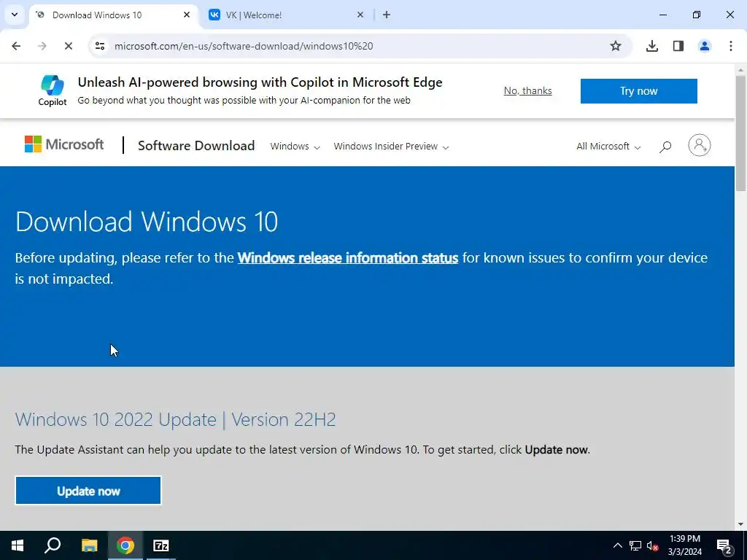Click the page vertical scrollbar thumb
This screenshot has width=747, height=560.
pos(740,133)
